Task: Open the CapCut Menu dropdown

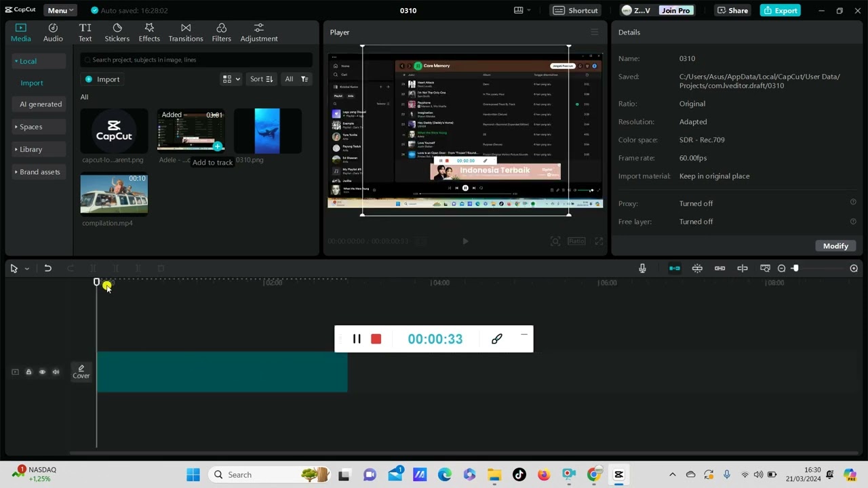Action: coord(60,10)
